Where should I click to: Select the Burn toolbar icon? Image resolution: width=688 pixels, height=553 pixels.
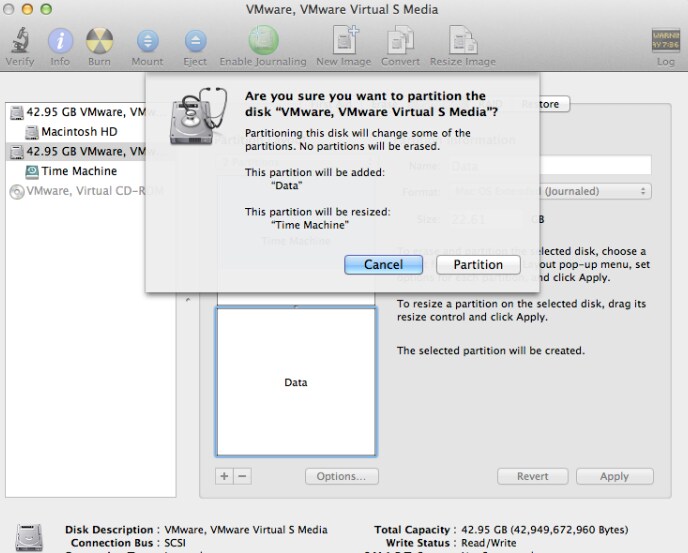point(99,41)
